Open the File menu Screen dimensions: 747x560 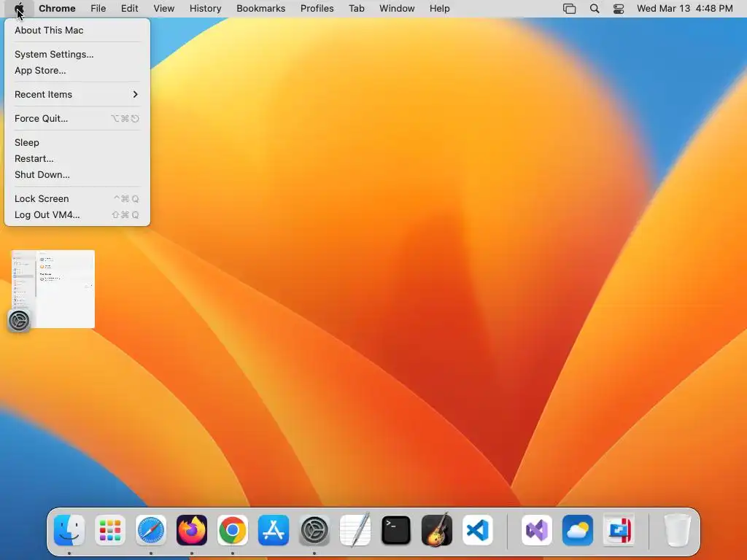98,9
